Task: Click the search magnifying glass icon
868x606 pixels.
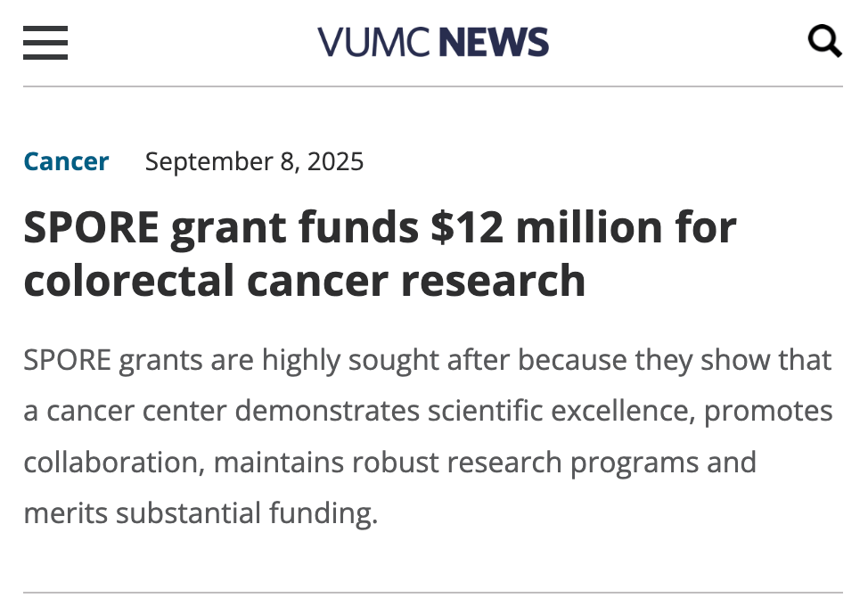Action: 824,41
